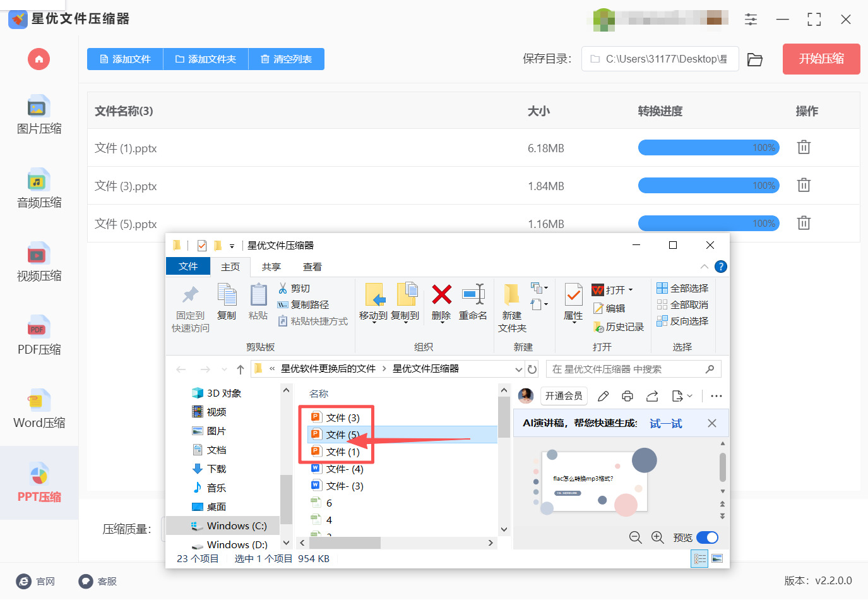This screenshot has width=868, height=600.
Task: Open the 打开 dropdown arrow in the ribbon
Action: pos(631,290)
